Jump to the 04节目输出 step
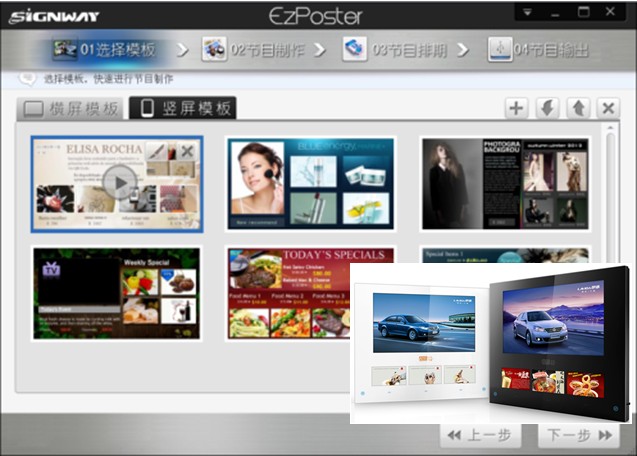Screen dimensions: 637x456 (x=538, y=50)
